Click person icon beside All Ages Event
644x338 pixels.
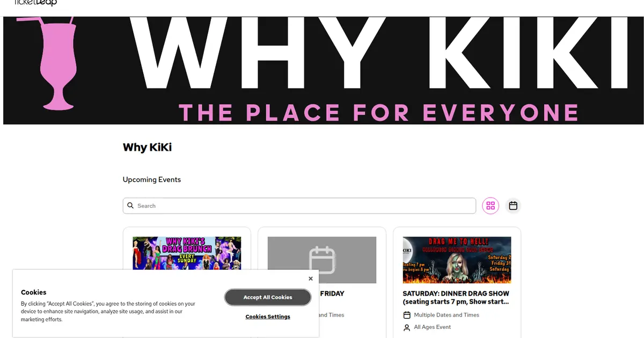[407, 327]
